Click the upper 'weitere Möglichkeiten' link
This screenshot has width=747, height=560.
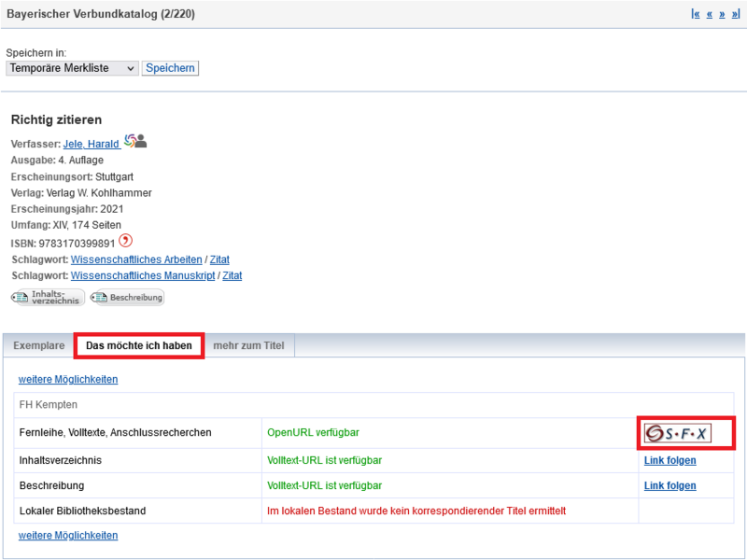coord(68,380)
